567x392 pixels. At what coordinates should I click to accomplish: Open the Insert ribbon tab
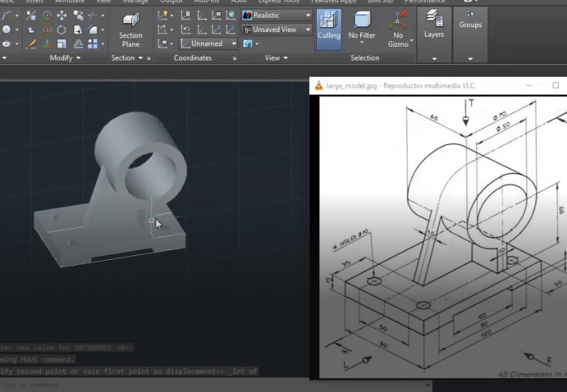34,2
